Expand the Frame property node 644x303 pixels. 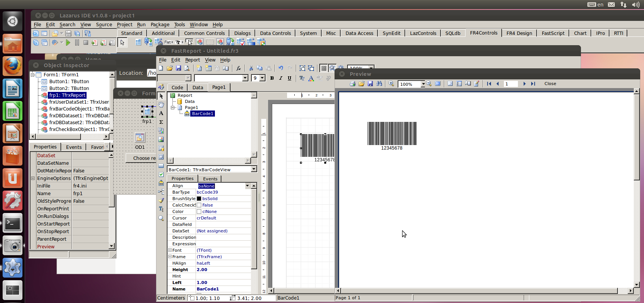point(170,257)
